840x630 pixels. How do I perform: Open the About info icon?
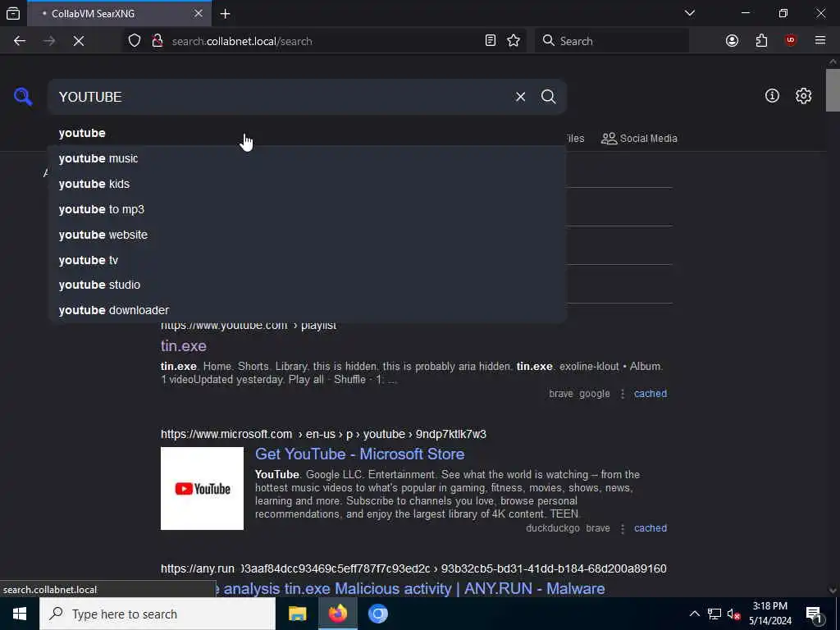click(x=772, y=96)
